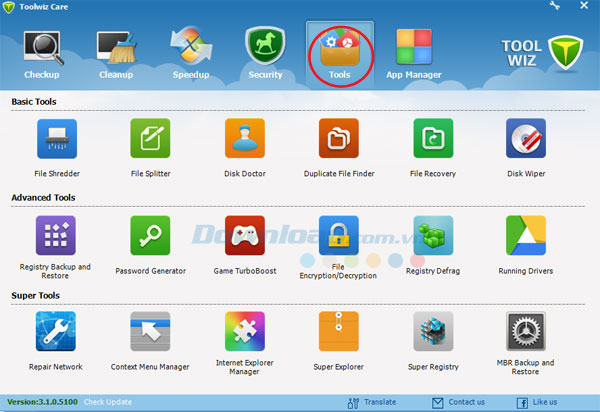Click the Toolwiz Care title bar icon
Viewport: 600px width, 412px height.
click(x=8, y=7)
